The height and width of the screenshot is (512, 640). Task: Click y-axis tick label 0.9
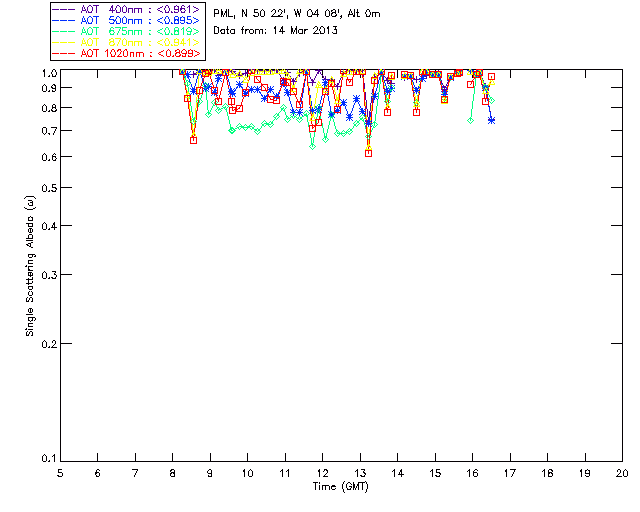(x=49, y=88)
